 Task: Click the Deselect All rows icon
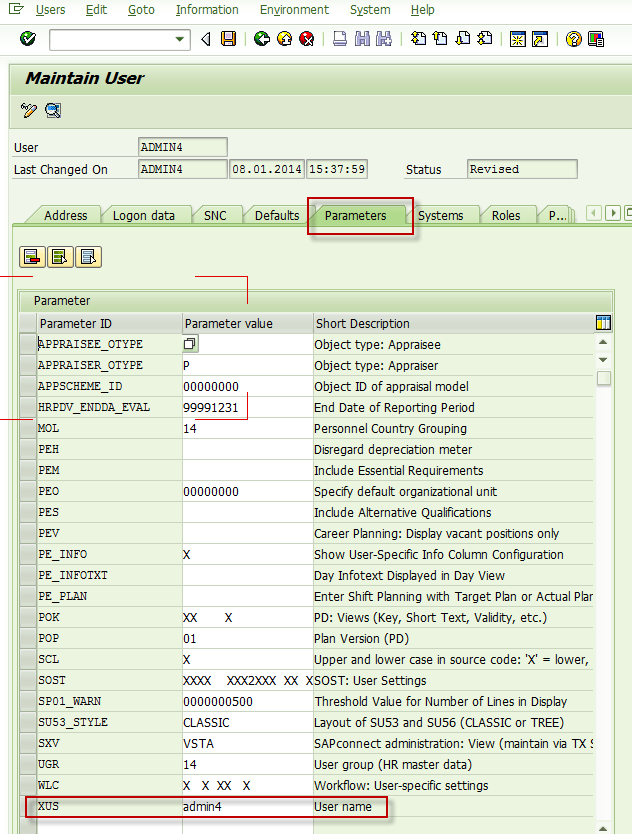pyautogui.click(x=88, y=257)
